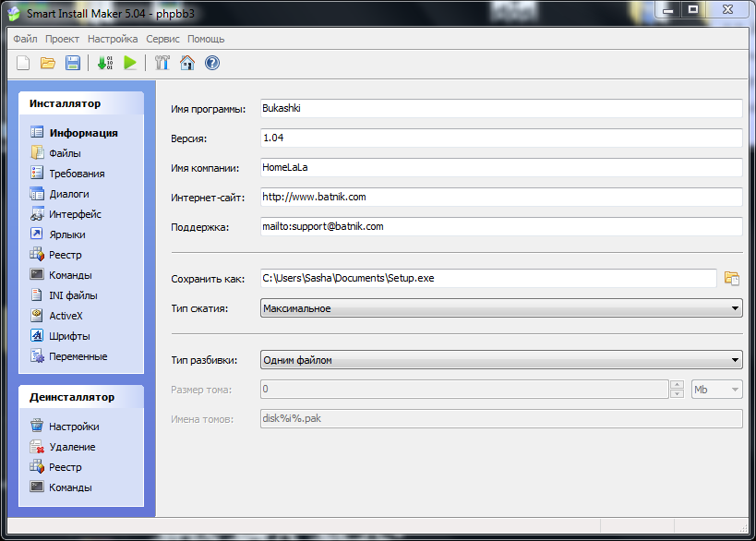Click the Home page house icon
756x541 pixels.
pyautogui.click(x=187, y=63)
